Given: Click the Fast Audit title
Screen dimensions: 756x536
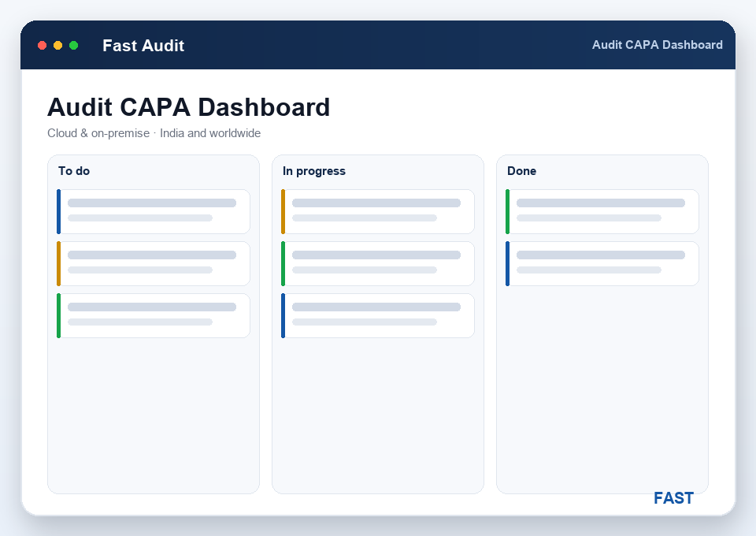Looking at the screenshot, I should tap(143, 46).
